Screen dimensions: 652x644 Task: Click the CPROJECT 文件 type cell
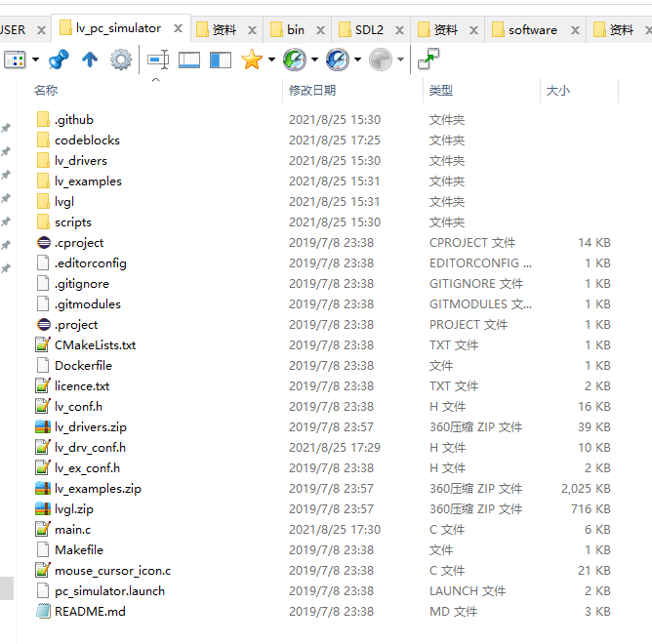[x=472, y=242]
